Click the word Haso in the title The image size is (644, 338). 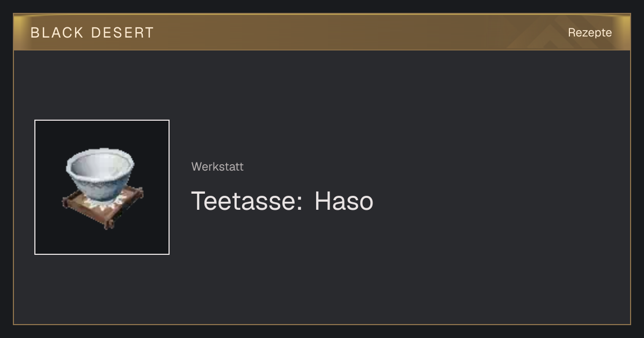(344, 201)
